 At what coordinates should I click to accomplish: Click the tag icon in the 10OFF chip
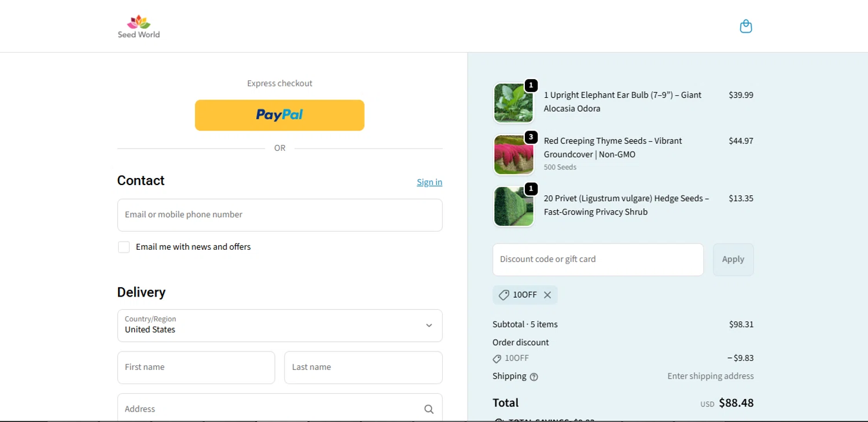(x=503, y=295)
